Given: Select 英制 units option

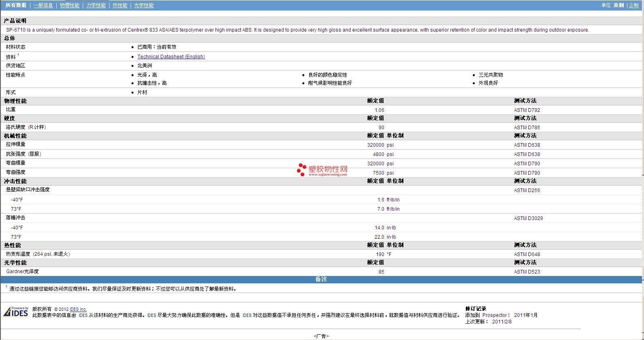Looking at the screenshot, I should point(618,5).
